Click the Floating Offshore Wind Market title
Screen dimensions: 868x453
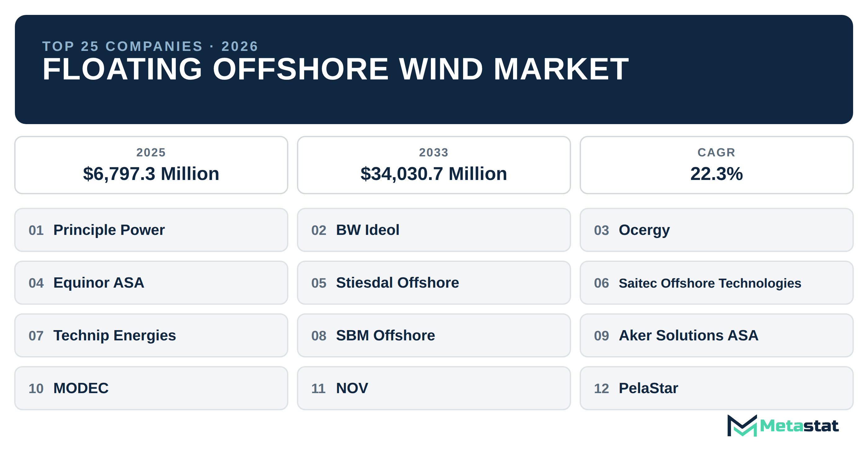coord(335,69)
